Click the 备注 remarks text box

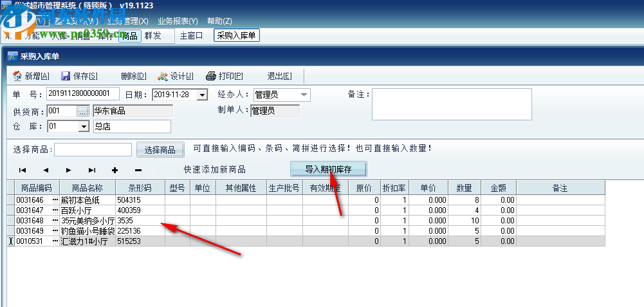click(x=452, y=104)
